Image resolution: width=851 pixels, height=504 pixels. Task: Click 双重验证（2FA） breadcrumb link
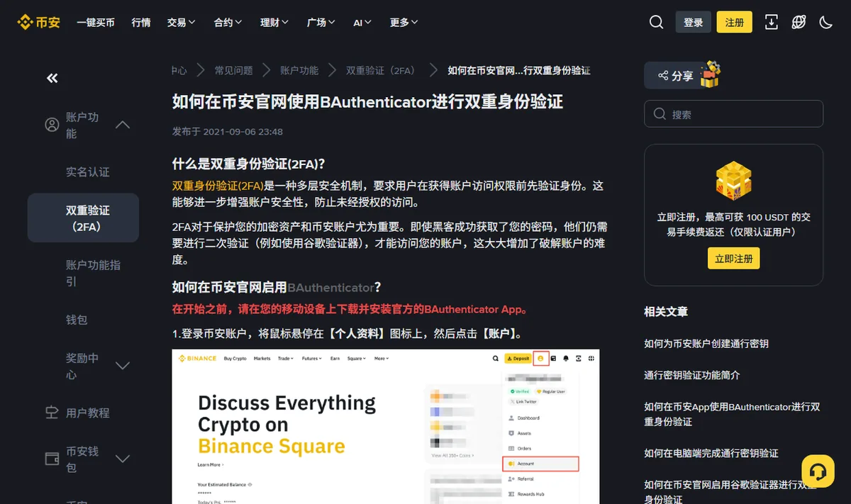click(380, 70)
